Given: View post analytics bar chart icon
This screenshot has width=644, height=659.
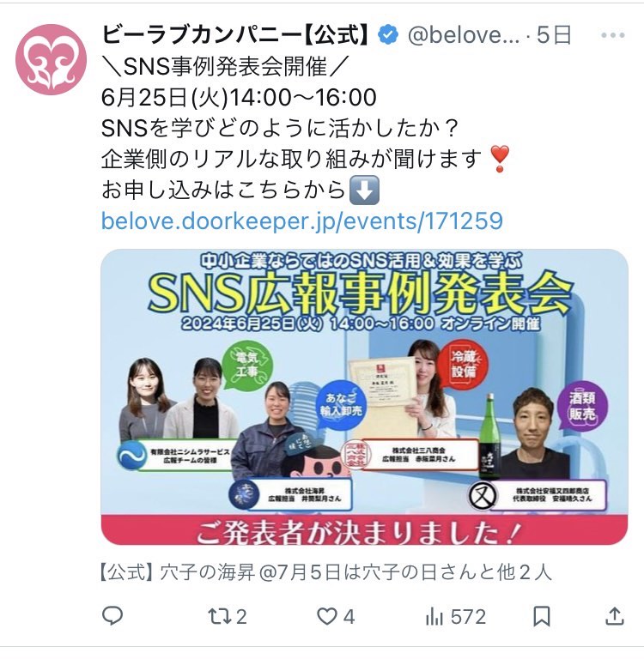Looking at the screenshot, I should (434, 617).
